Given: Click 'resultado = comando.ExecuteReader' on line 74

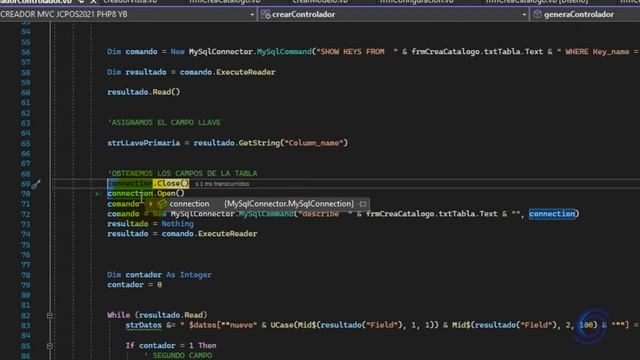Looking at the screenshot, I should click(x=182, y=234).
